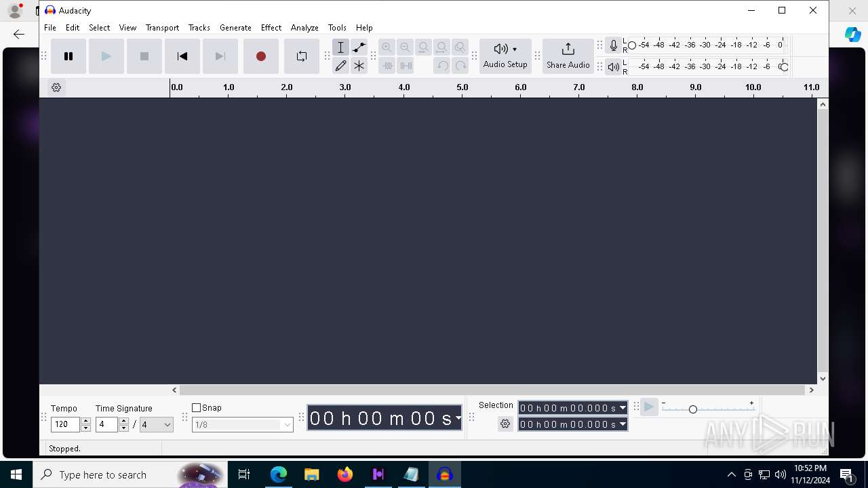Click Silence audio selection icon
The image size is (868, 488).
[x=406, y=66]
